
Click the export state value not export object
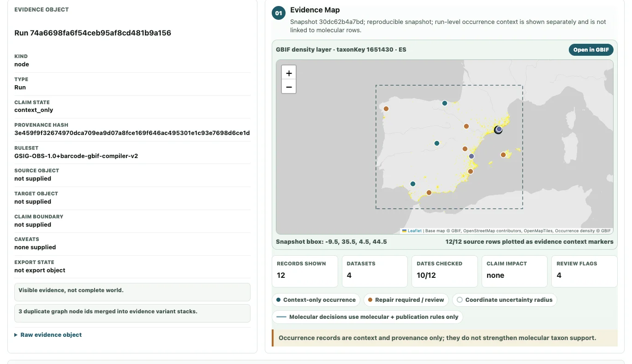click(40, 270)
